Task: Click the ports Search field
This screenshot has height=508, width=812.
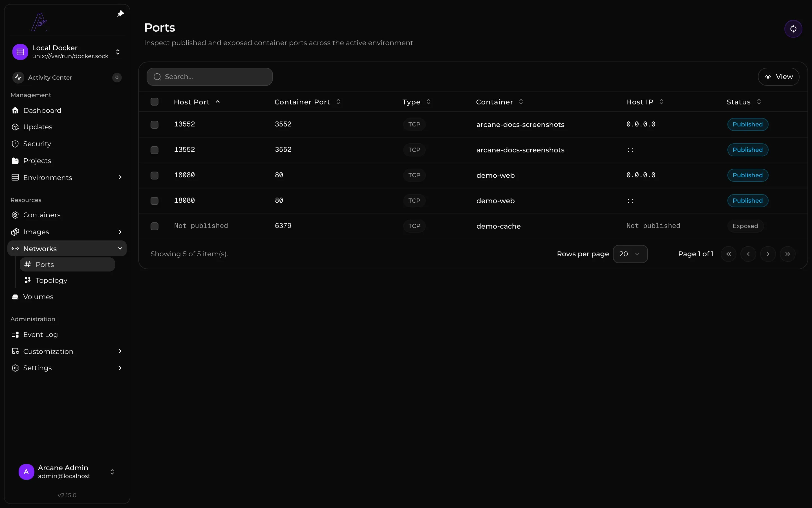Action: pos(210,76)
